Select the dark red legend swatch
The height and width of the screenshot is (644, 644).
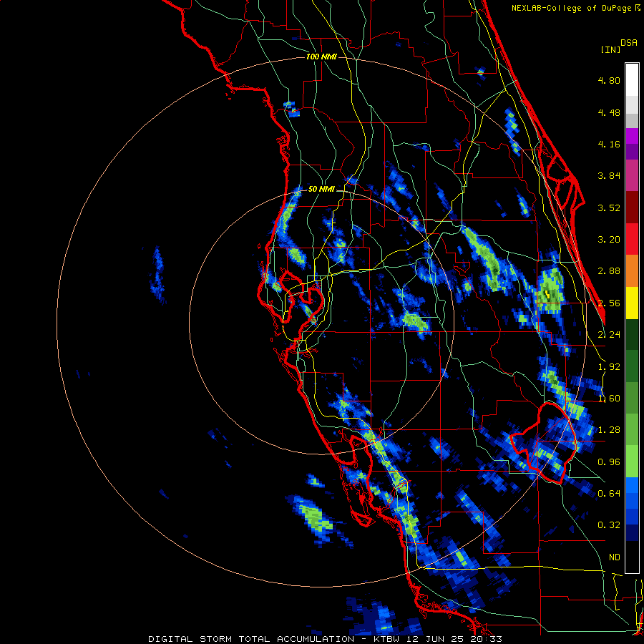(x=632, y=208)
